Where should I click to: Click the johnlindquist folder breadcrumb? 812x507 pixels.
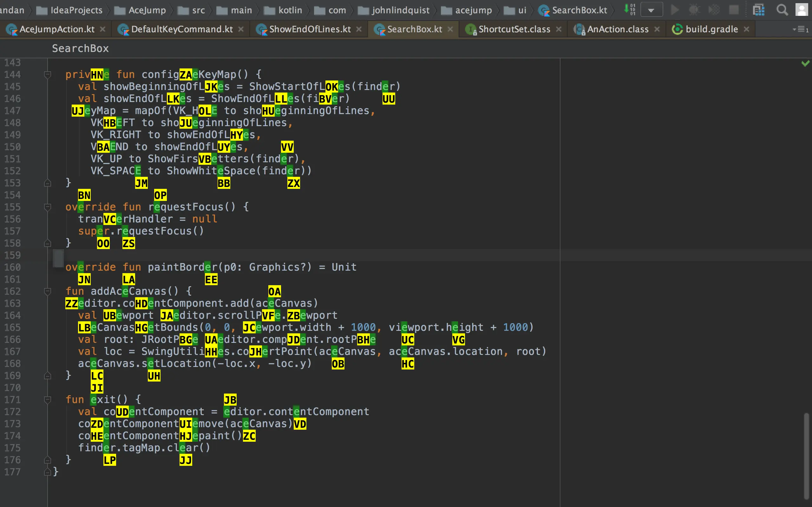[400, 10]
